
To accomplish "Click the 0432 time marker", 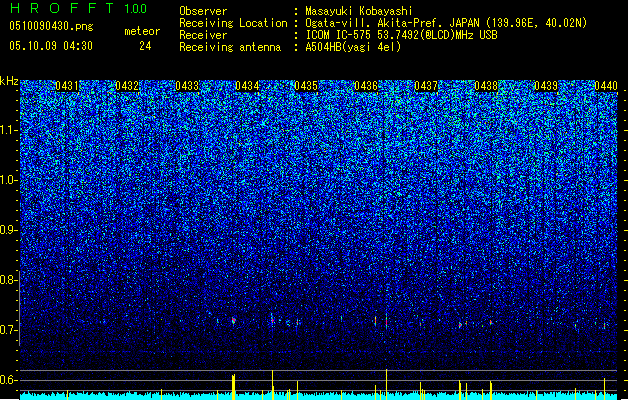I will [x=127, y=86].
